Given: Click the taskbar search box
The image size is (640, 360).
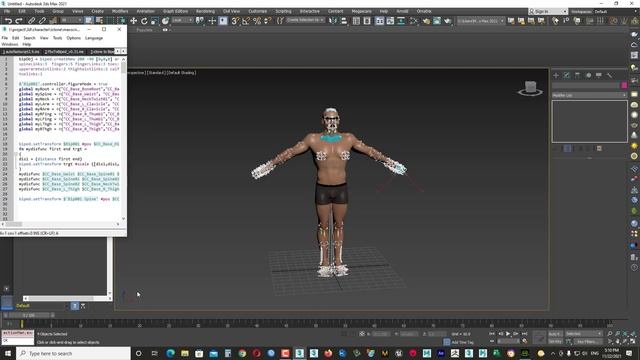Looking at the screenshot, I should pyautogui.click(x=73, y=353).
